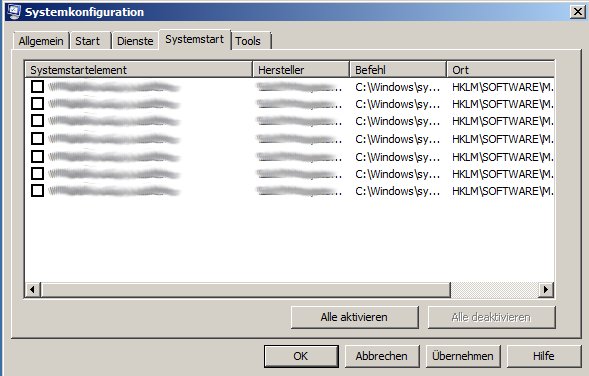Sort by the Systemstartelement column header
Image resolution: width=589 pixels, height=376 pixels.
(139, 69)
